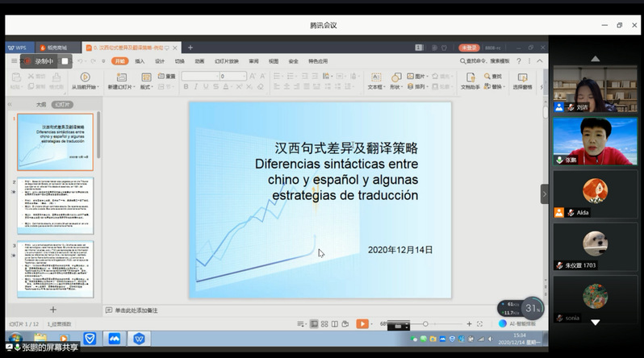Open the 版式 layout icon
Viewport: 644px width, 358px height.
coord(146,77)
